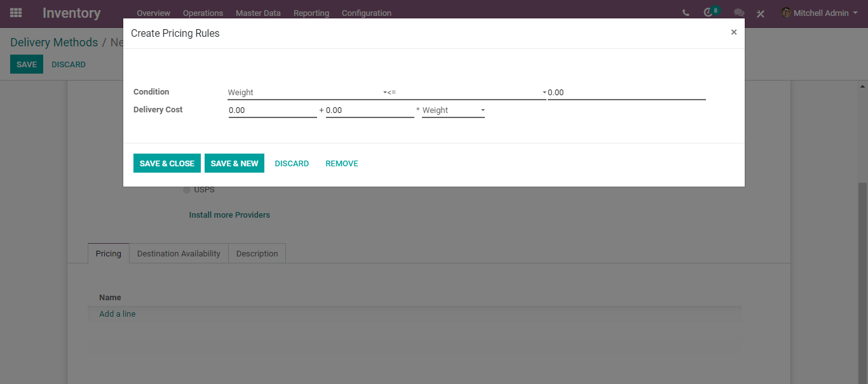
Task: Switch to Destination Availability tab
Action: 179,253
